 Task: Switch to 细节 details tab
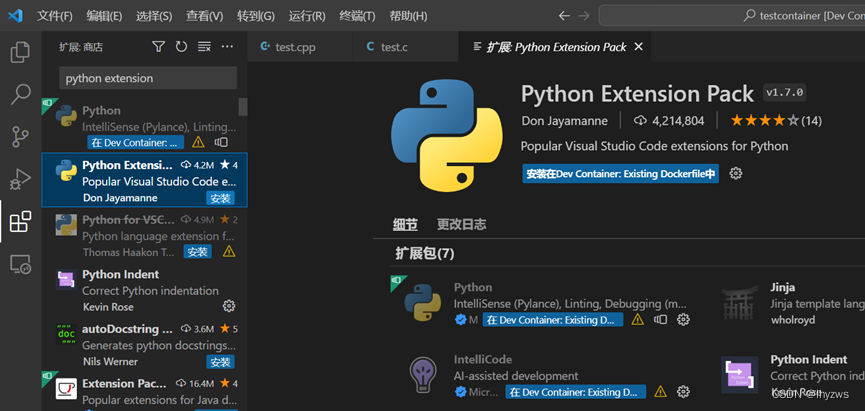click(x=405, y=225)
